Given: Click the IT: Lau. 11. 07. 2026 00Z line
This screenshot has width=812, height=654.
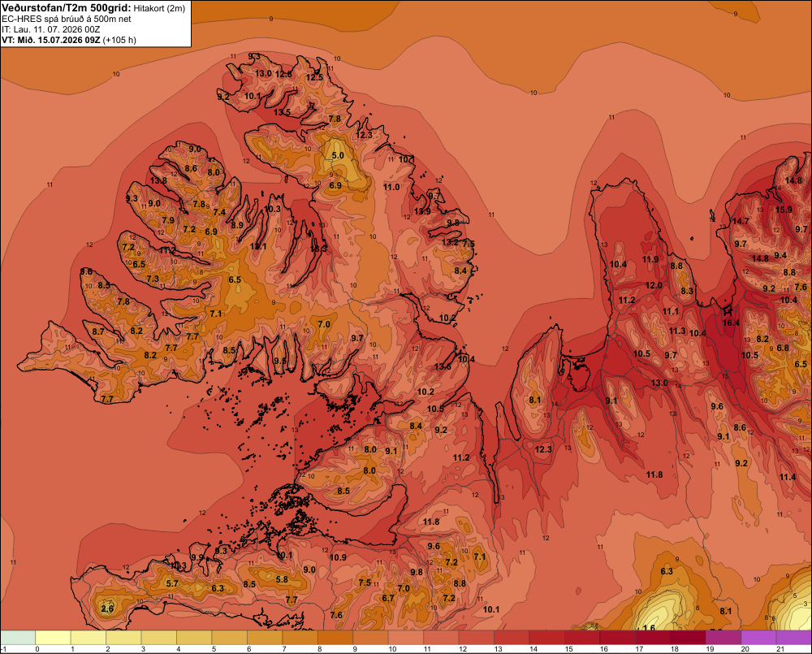Looking at the screenshot, I should (x=50, y=29).
